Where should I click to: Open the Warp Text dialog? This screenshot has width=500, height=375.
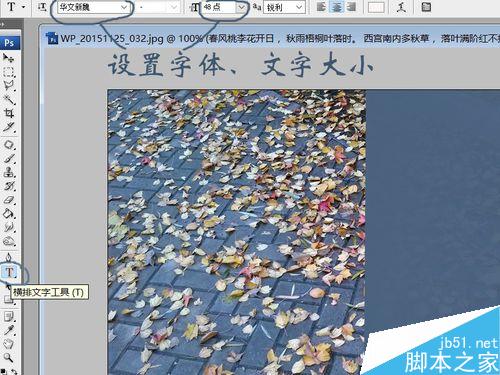click(401, 7)
